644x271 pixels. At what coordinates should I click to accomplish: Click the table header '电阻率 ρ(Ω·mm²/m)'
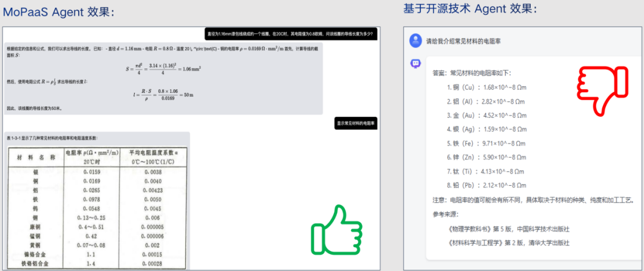point(92,153)
